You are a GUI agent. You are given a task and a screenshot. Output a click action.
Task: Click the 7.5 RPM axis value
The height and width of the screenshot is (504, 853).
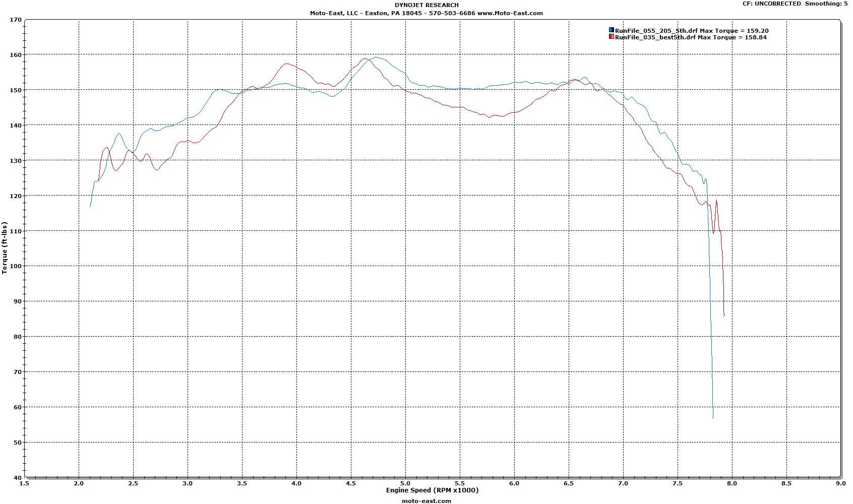tap(678, 483)
